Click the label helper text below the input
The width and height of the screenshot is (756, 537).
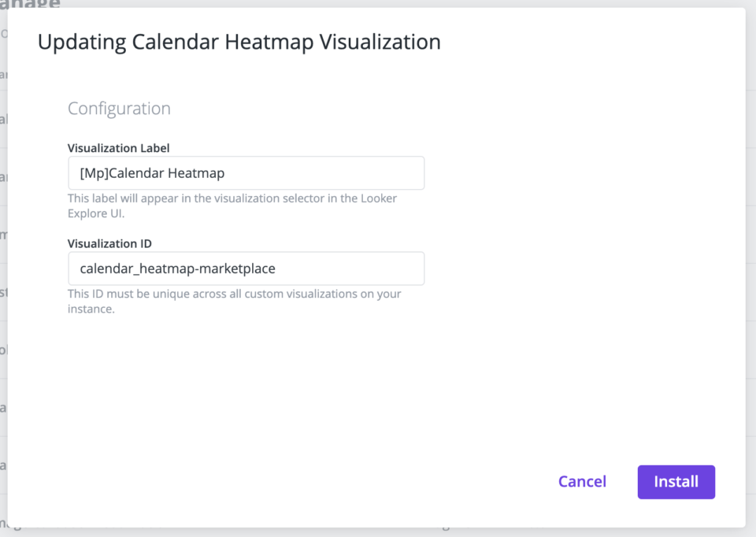(x=232, y=198)
